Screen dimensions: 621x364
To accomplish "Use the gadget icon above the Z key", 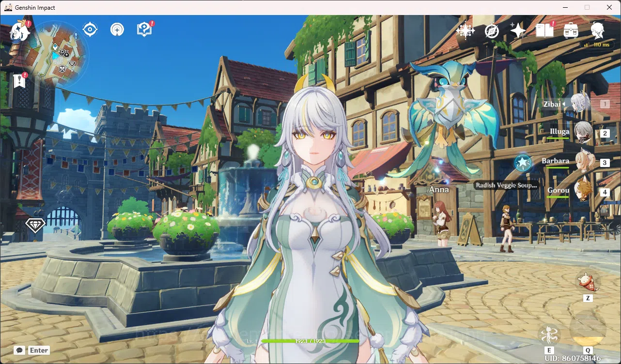I will (x=588, y=281).
